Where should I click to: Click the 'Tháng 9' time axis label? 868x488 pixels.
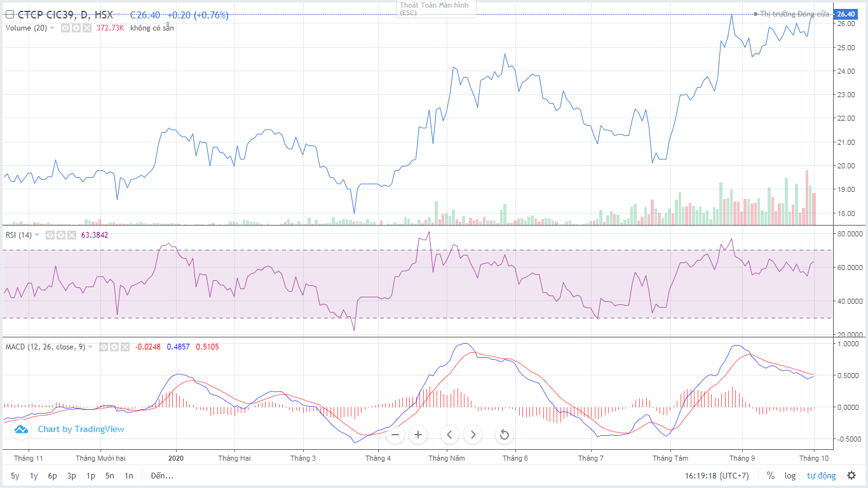click(742, 458)
